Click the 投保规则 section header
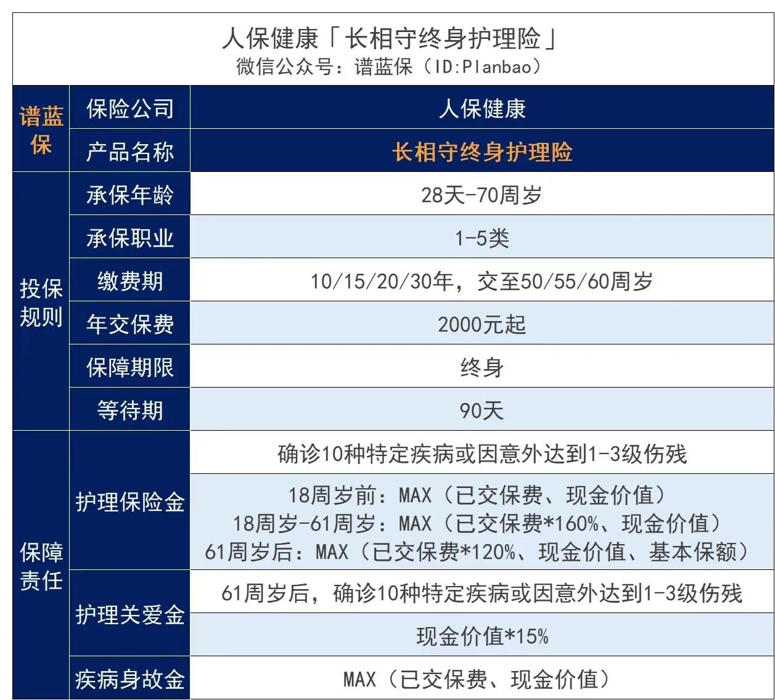The height and width of the screenshot is (700, 775). pyautogui.click(x=41, y=302)
